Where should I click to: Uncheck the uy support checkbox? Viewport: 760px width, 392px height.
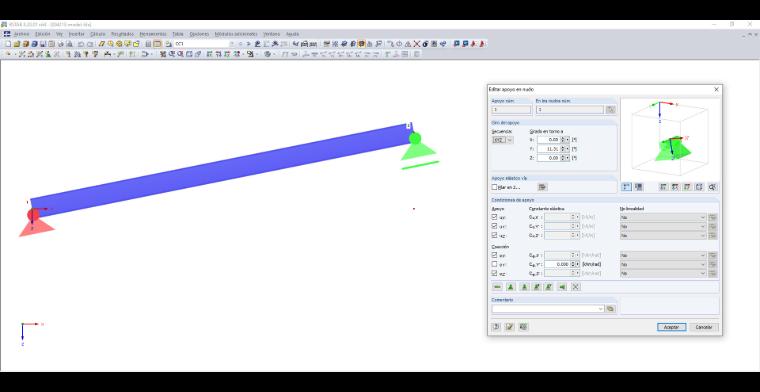coord(494,226)
